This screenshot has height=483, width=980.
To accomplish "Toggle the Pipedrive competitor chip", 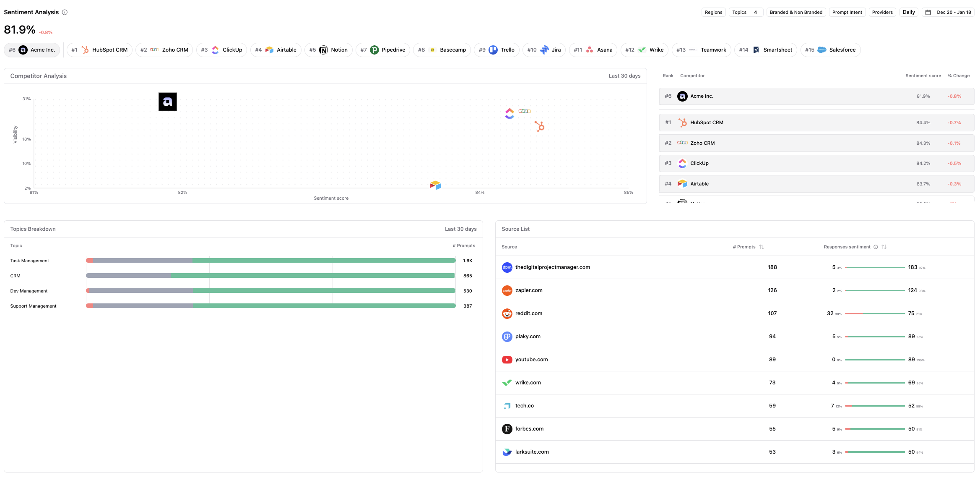I will pos(382,50).
